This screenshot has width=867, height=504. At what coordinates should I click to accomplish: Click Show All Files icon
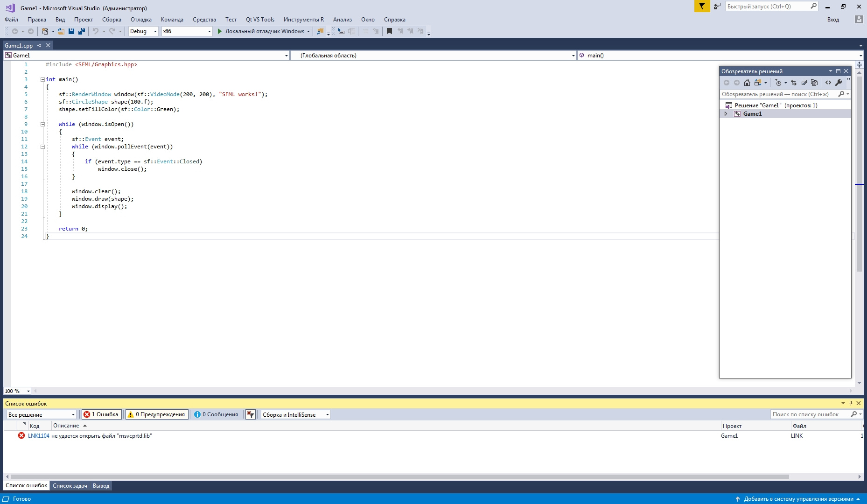click(814, 83)
